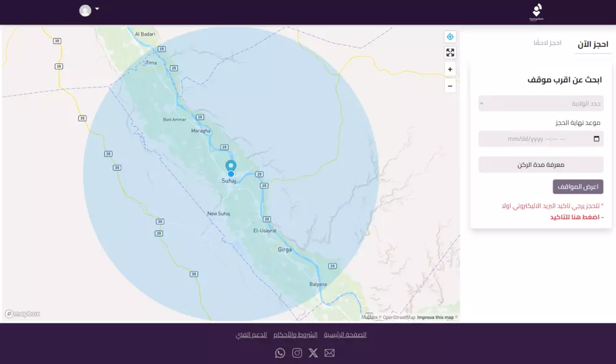Click the teal location pin marker at Suhaj
616x364 pixels.
[231, 166]
